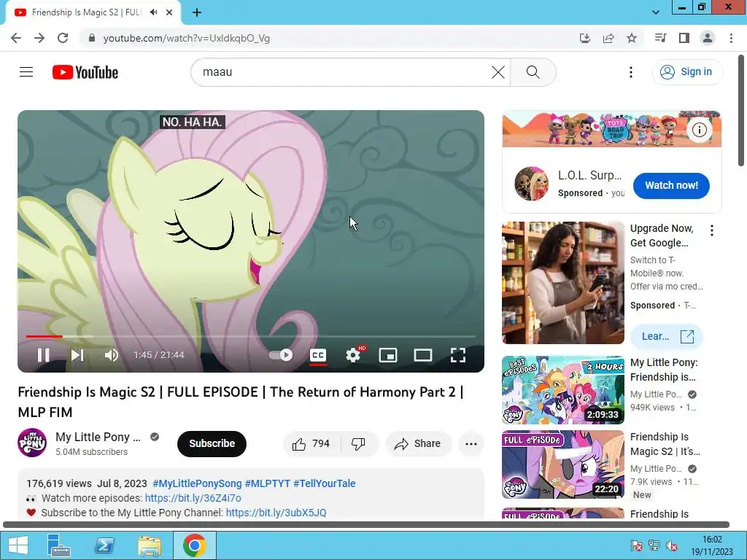Launch PowerShell from taskbar
Image resolution: width=747 pixels, height=560 pixels.
[104, 545]
